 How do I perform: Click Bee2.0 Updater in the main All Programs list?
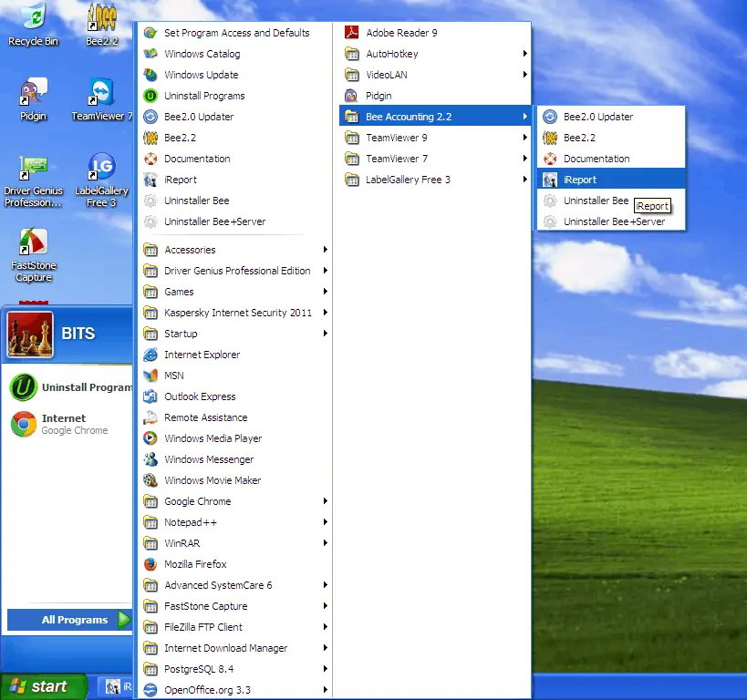click(x=234, y=116)
